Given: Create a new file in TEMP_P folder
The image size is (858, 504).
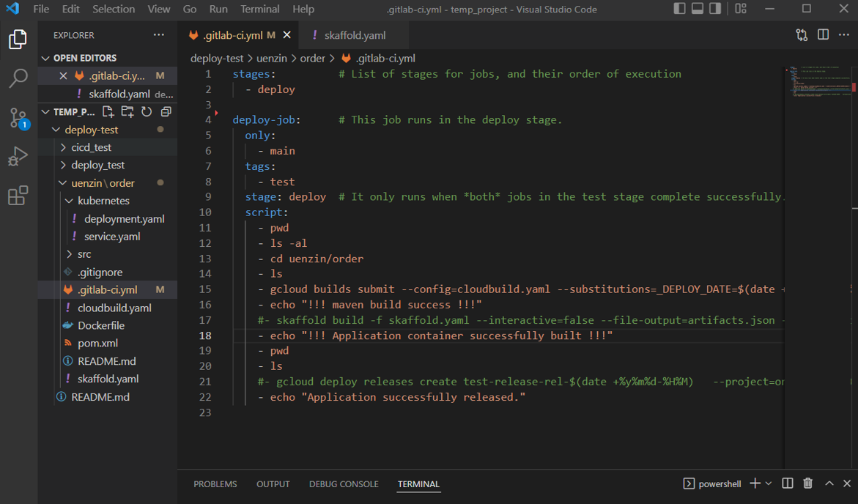Looking at the screenshot, I should pos(108,111).
